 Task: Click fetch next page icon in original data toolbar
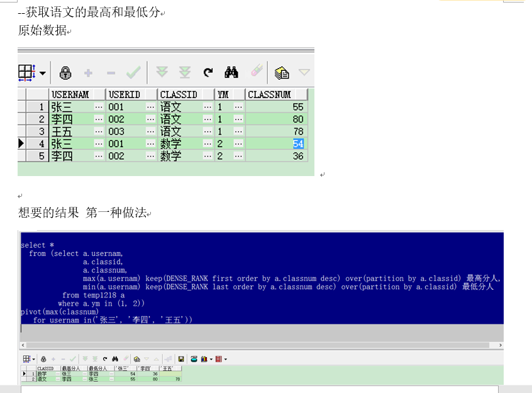(x=162, y=72)
